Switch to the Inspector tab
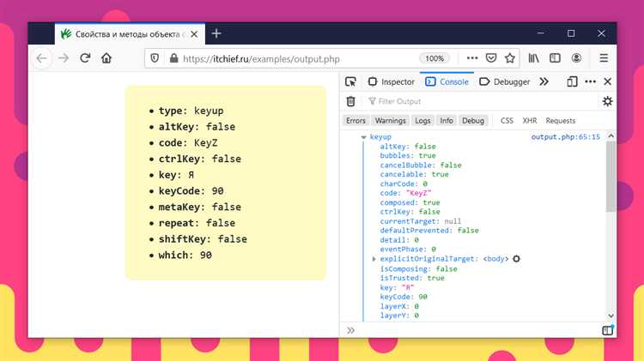Viewport: 644px width, 361px height. tap(392, 81)
